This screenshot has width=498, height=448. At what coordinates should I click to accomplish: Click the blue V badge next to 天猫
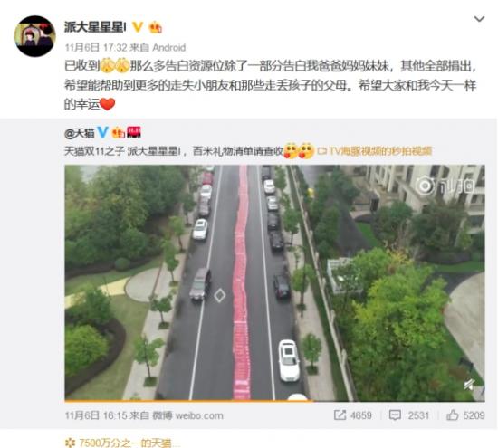102,132
